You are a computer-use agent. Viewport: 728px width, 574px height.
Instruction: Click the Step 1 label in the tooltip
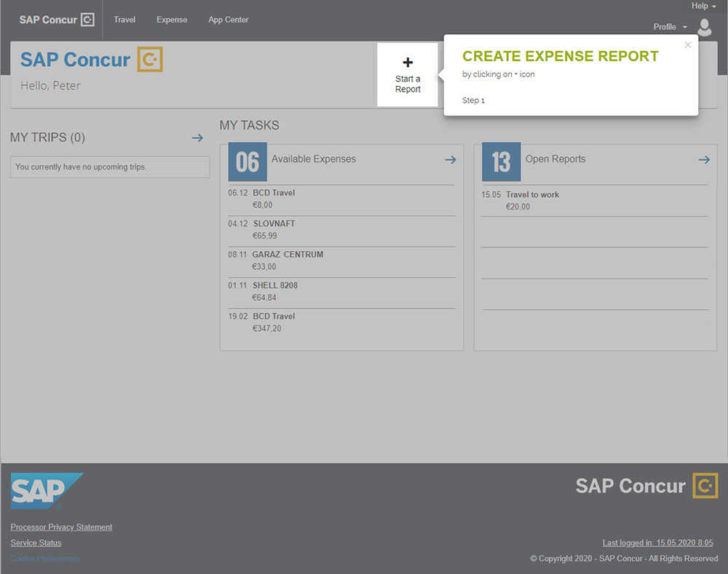coord(473,100)
